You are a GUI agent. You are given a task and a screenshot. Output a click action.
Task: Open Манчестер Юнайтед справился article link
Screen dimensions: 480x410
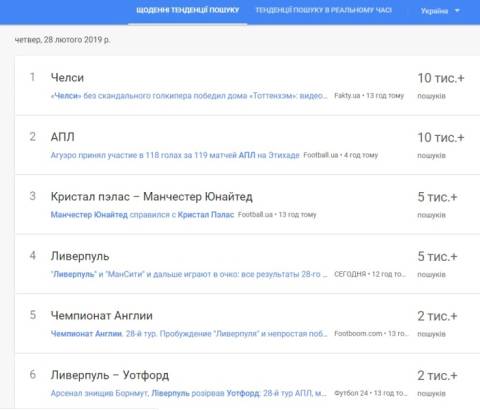(142, 214)
